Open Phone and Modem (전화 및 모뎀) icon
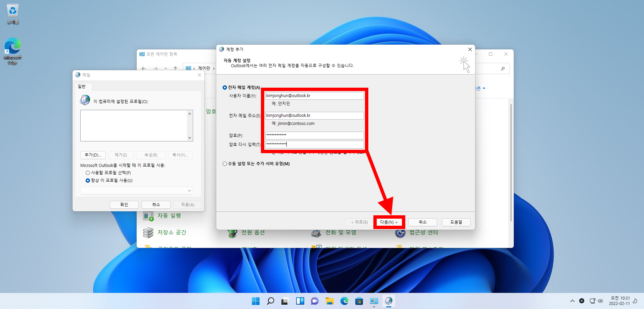The image size is (644, 309). click(316, 233)
